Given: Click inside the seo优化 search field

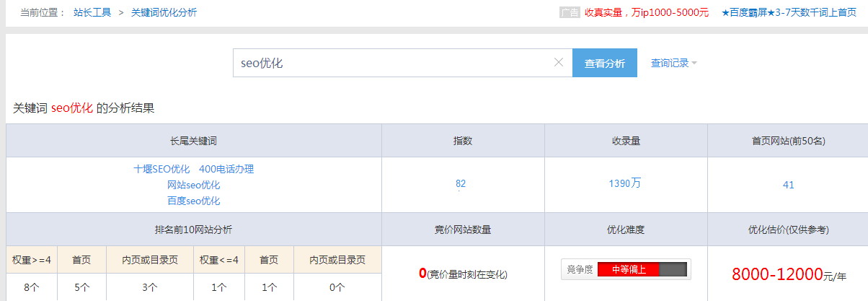Looking at the screenshot, I should coord(389,63).
